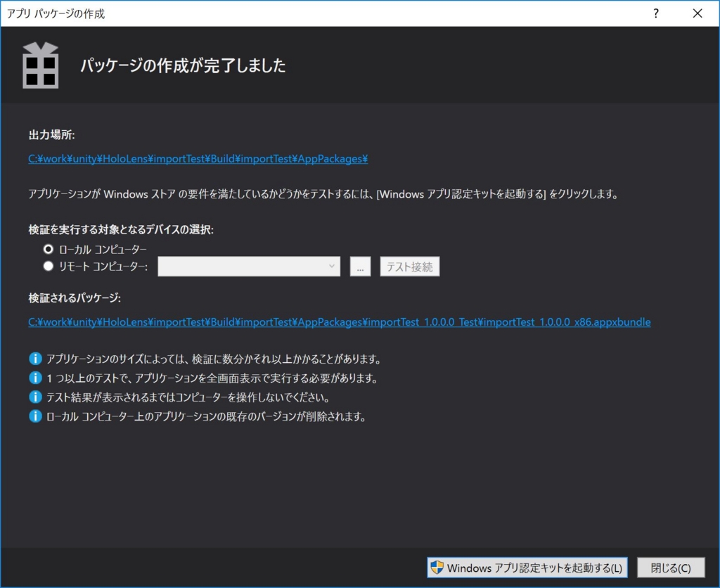
Task: Click the テスト接続 button
Action: tap(410, 267)
